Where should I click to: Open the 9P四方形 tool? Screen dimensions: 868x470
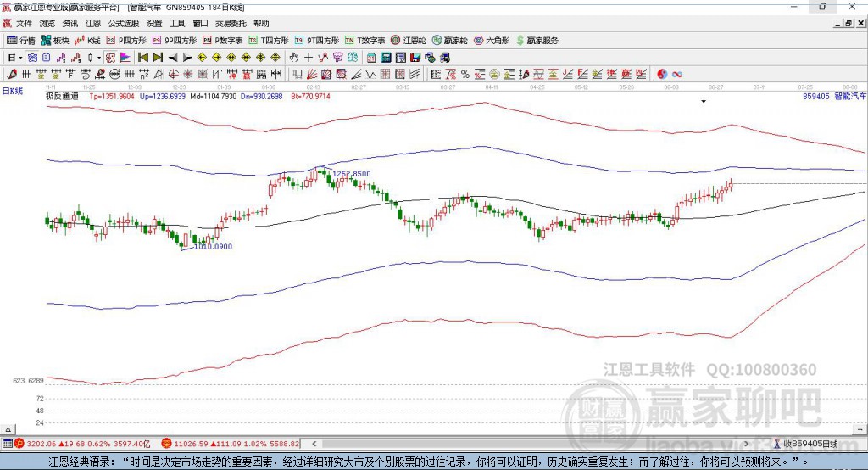point(175,41)
